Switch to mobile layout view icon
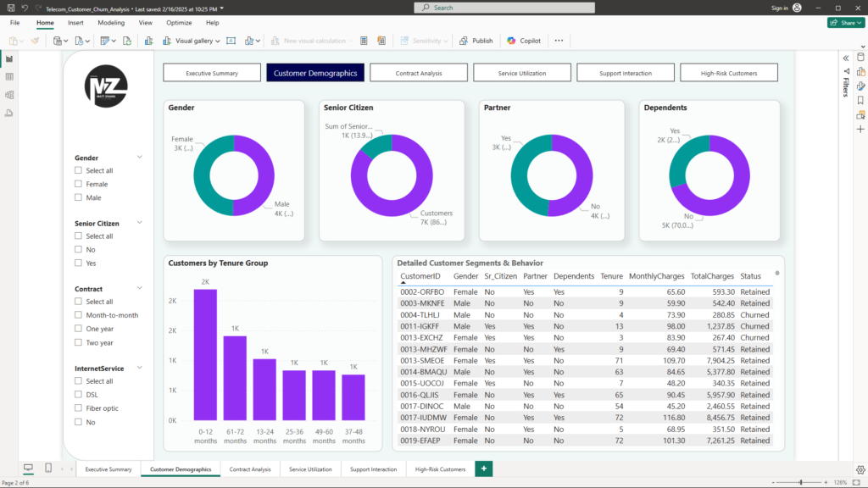This screenshot has height=488, width=868. [x=48, y=469]
